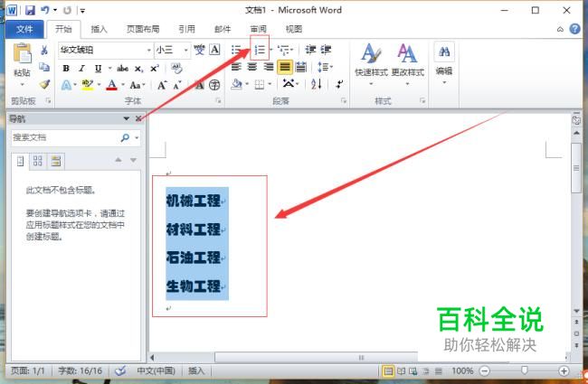Switch to the View tab

click(x=294, y=29)
